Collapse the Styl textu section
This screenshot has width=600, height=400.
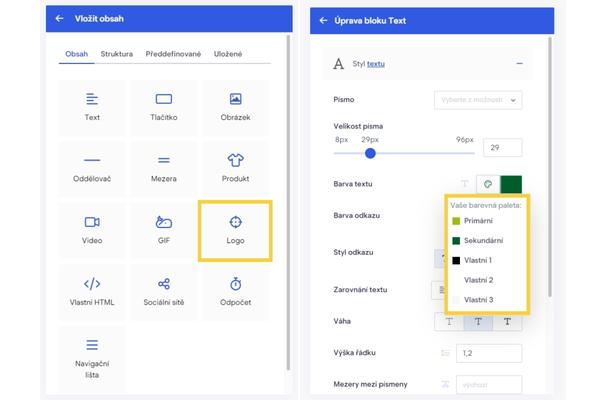click(519, 64)
